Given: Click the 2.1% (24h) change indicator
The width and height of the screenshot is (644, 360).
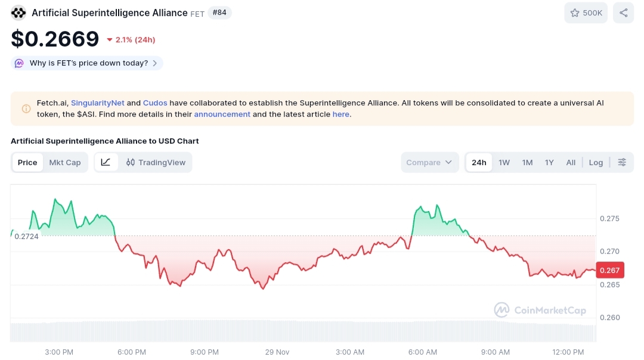Looking at the screenshot, I should [x=131, y=40].
